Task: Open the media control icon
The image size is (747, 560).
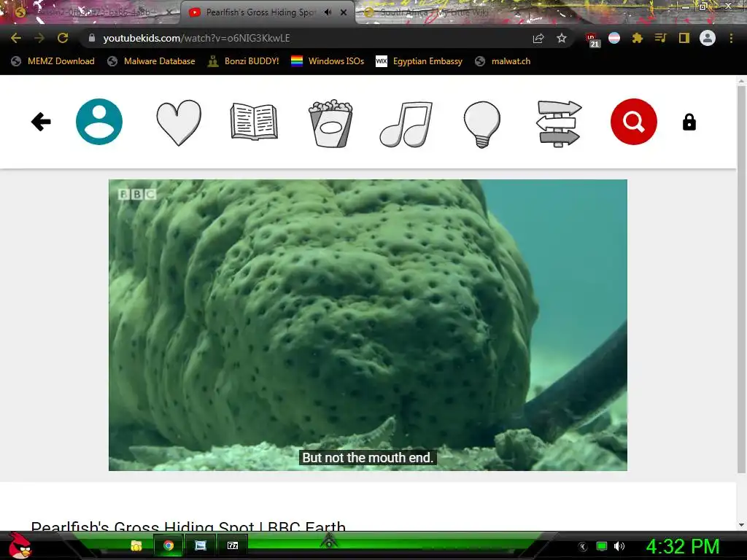Action: (660, 38)
